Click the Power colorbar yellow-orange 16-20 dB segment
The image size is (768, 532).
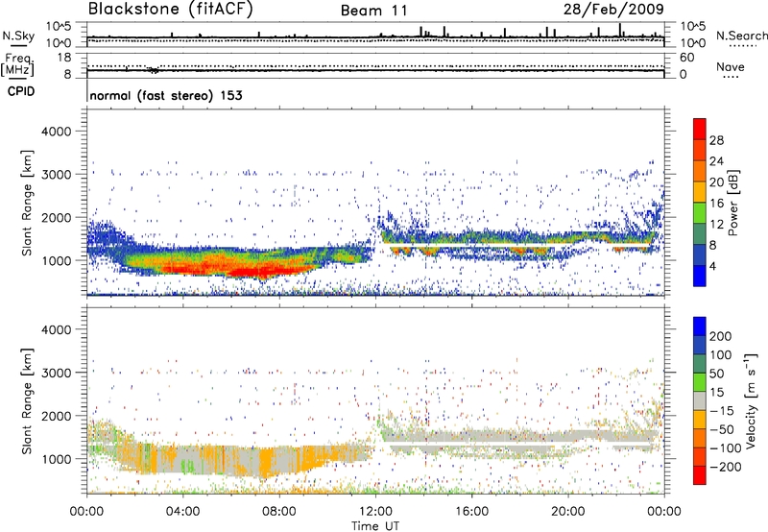(x=700, y=192)
